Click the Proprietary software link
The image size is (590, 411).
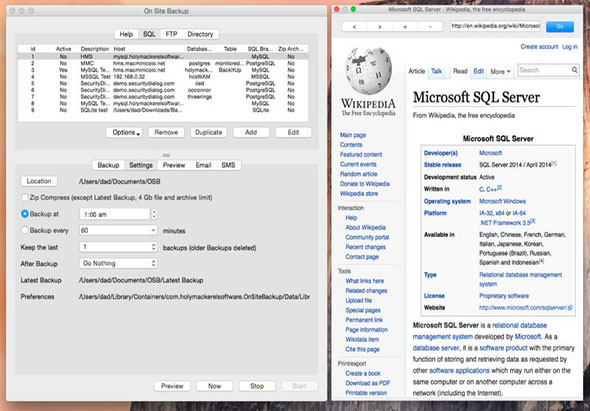(504, 296)
